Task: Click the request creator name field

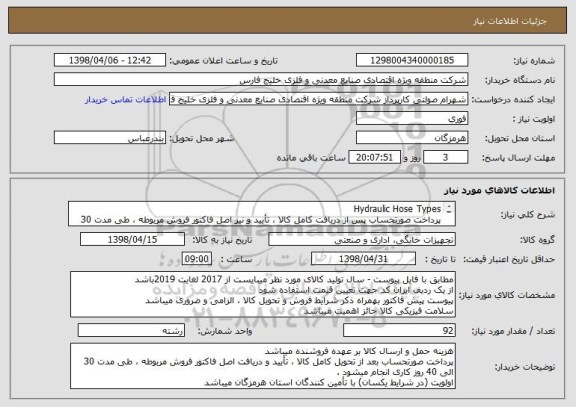Action: pos(318,99)
